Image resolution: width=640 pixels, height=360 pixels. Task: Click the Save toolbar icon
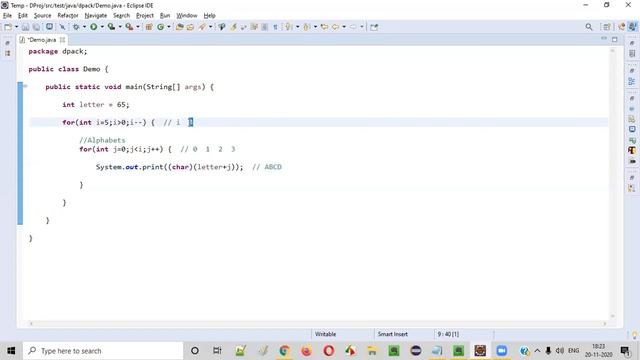[x=26, y=27]
